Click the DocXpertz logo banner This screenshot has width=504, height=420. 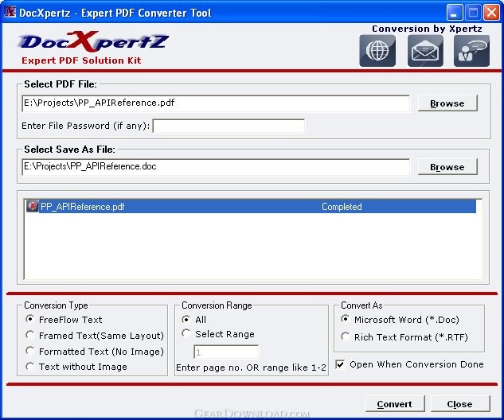tap(93, 48)
